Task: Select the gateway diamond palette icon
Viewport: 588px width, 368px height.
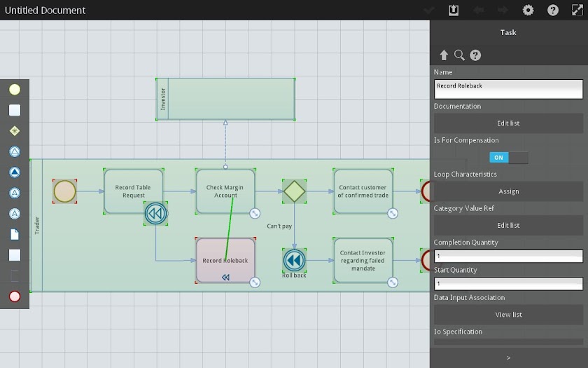Action: (x=15, y=131)
